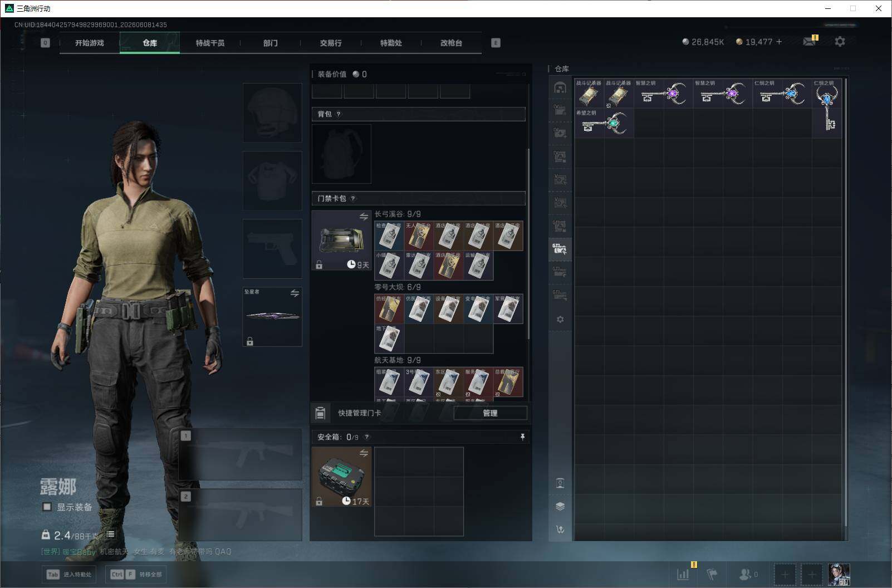Open the 特勤处 tab
The height and width of the screenshot is (588, 892).
tap(391, 43)
